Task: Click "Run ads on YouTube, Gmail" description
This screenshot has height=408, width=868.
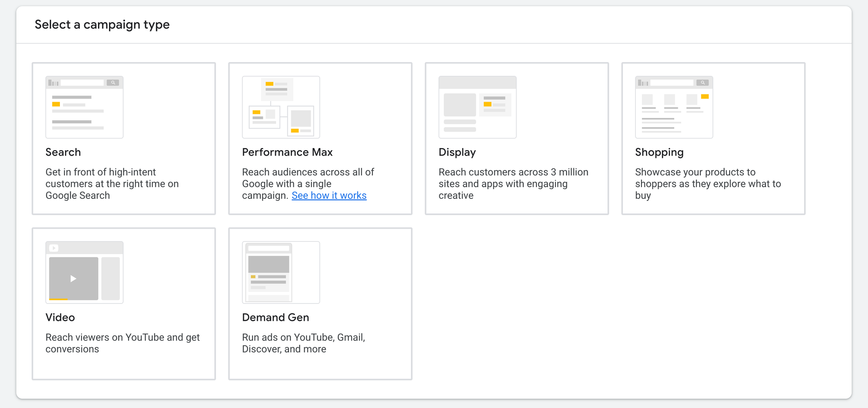Action: pos(303,343)
